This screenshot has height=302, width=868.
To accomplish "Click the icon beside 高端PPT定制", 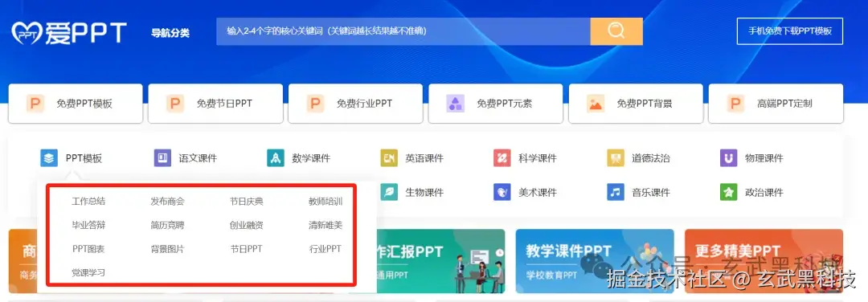I will point(735,104).
